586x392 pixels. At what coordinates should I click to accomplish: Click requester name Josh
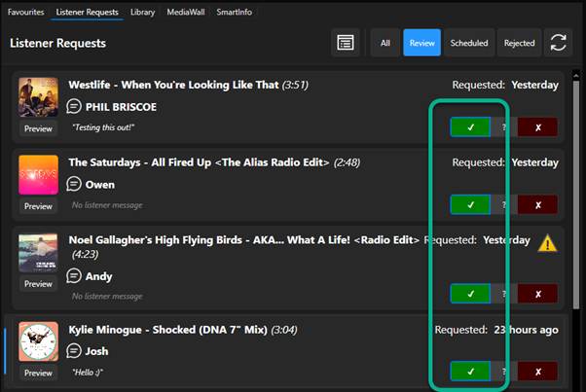96,351
